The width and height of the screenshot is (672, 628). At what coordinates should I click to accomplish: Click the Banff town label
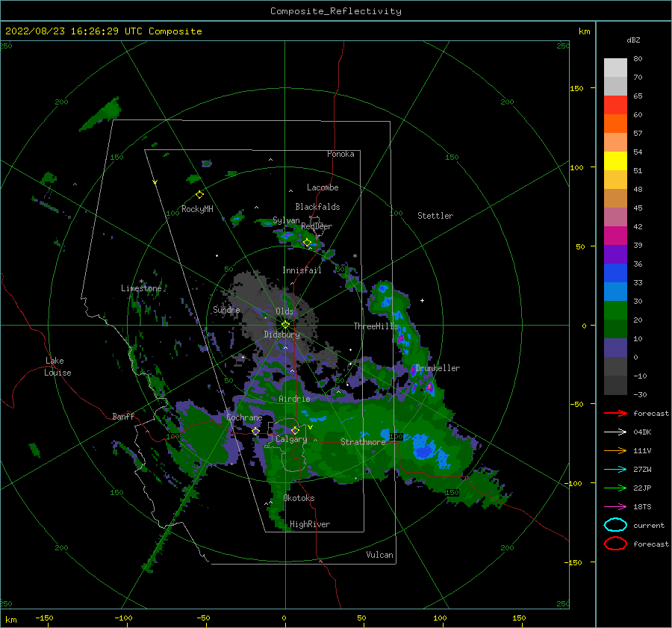tap(123, 416)
